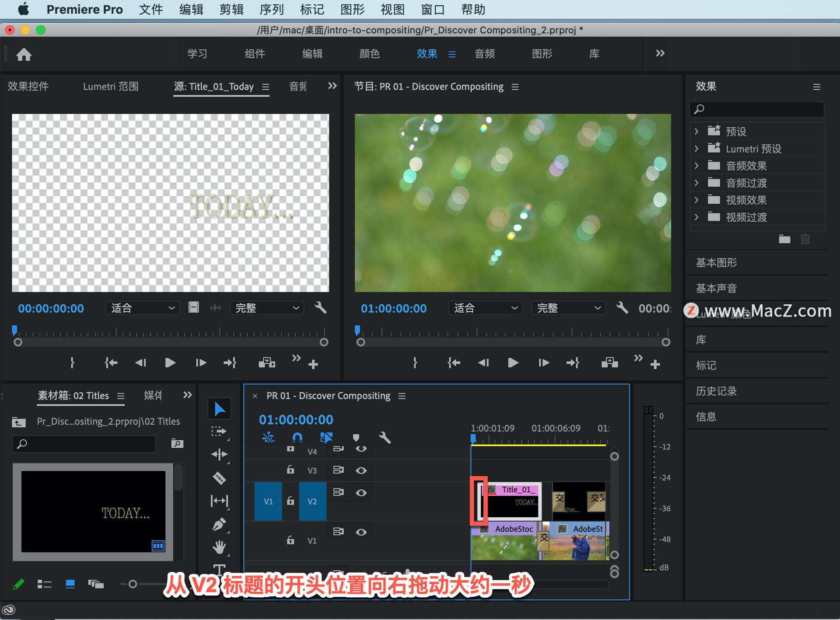Expand the Lumetri 预设 folder
This screenshot has height=620, width=840.
click(696, 149)
